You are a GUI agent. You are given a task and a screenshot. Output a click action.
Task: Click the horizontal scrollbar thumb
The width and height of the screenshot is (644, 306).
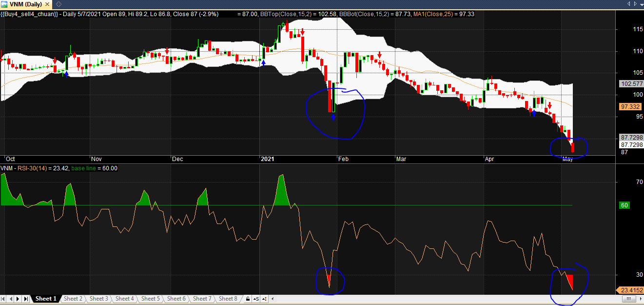[629, 299]
